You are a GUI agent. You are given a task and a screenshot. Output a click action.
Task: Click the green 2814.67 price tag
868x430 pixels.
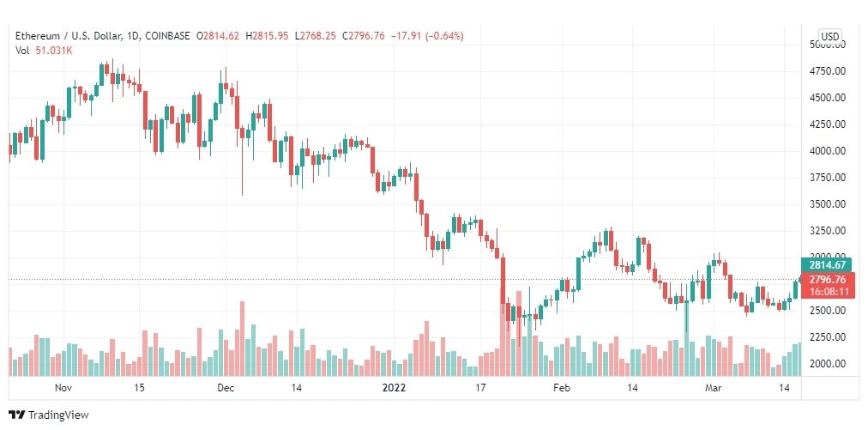825,264
